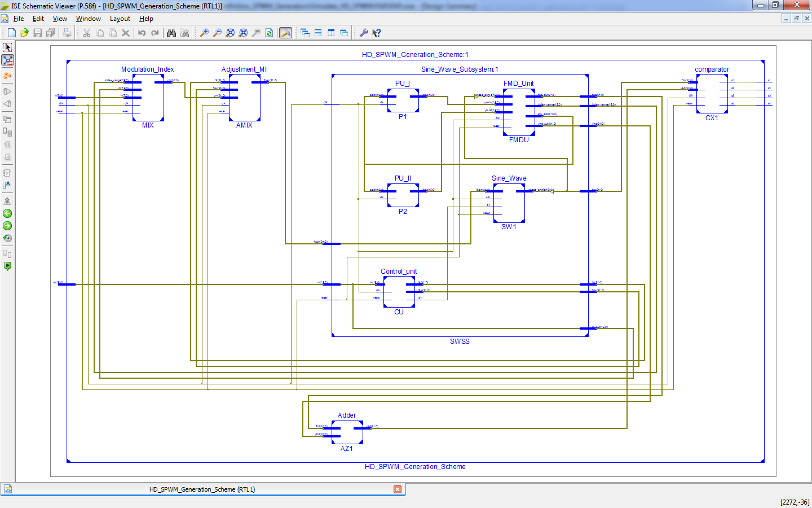Click the Tile Horizontally icon
Image resolution: width=812 pixels, height=508 pixels.
coord(318,33)
